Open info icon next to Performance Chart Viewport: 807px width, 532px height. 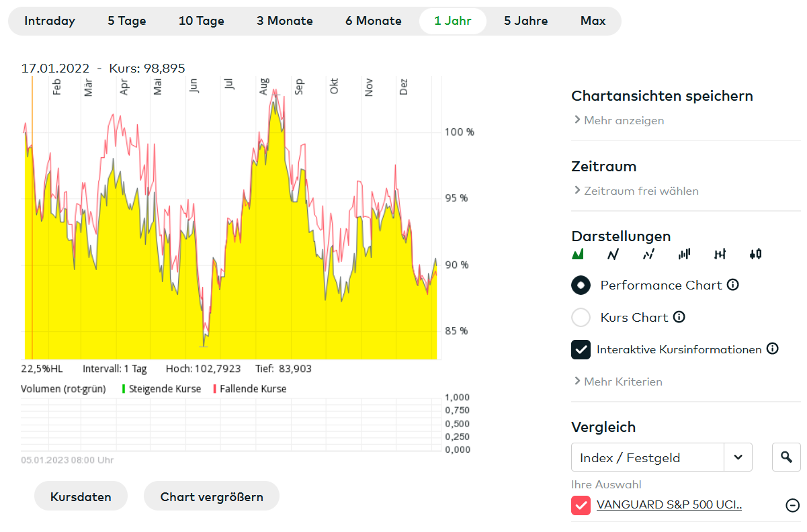pyautogui.click(x=733, y=285)
